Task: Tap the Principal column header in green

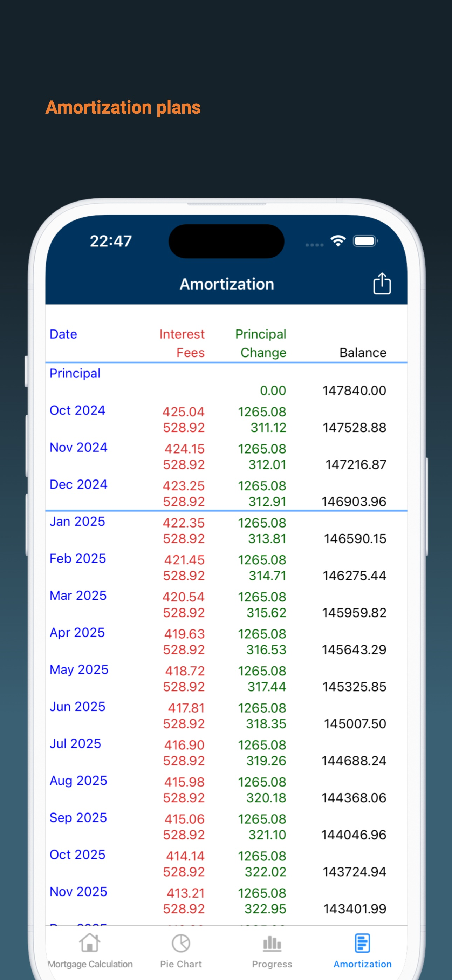Action: pos(261,334)
